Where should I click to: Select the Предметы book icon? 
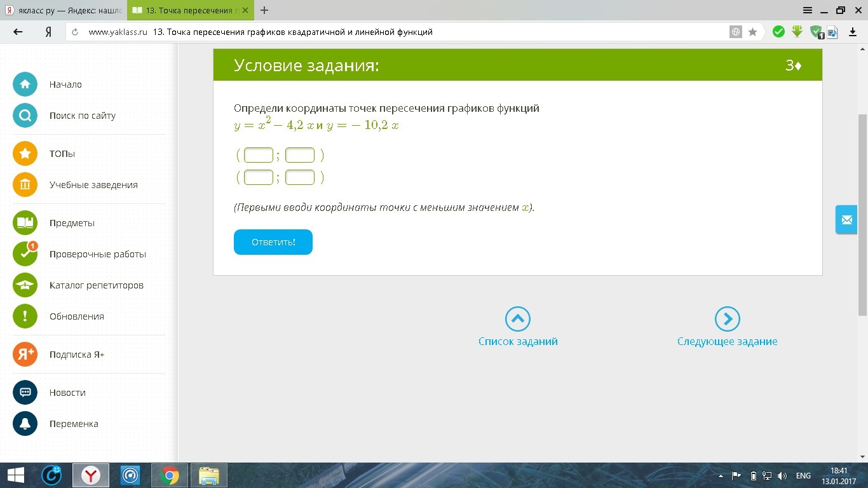tap(25, 223)
